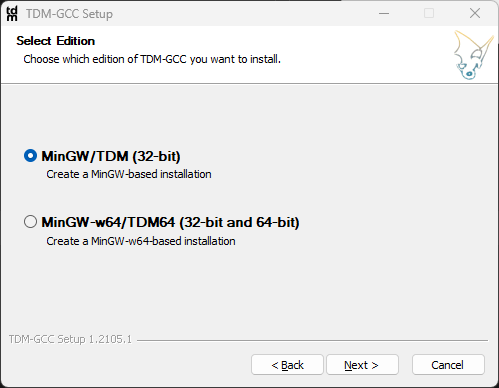Select the MinGW/TDM (32-bit) radio button

tap(30, 156)
